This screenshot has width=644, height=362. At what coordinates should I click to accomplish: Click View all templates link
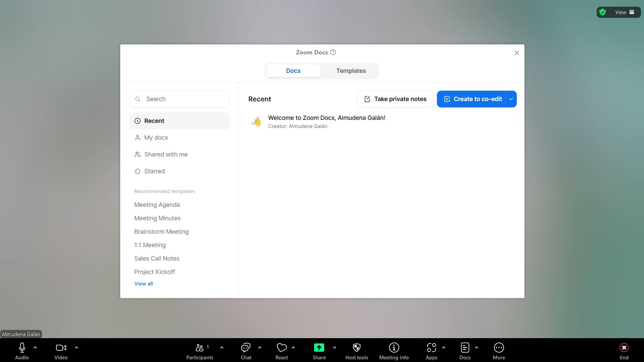coord(143,283)
